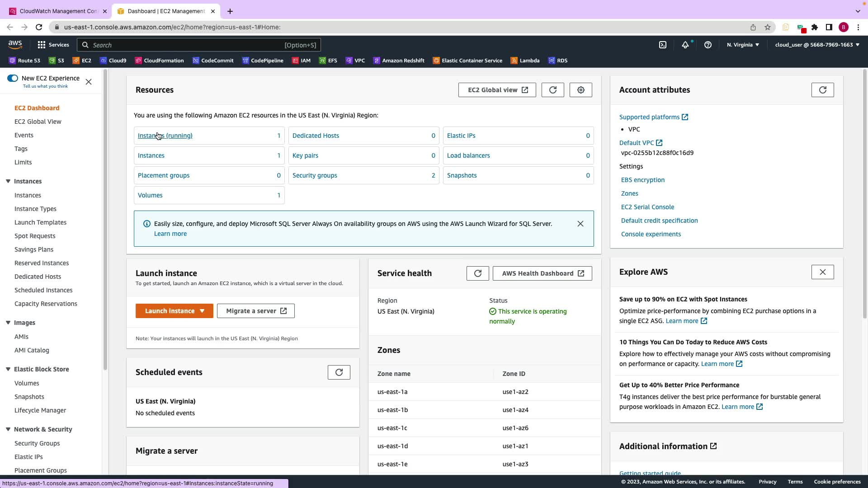868x488 pixels.
Task: Expand the Launch instance dropdown arrow
Action: [x=202, y=311]
